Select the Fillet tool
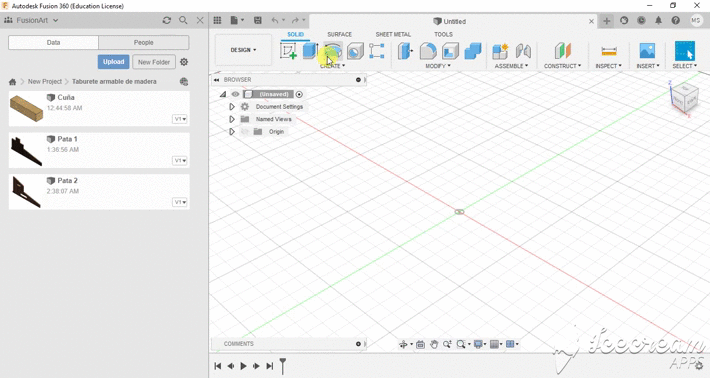 [x=428, y=51]
